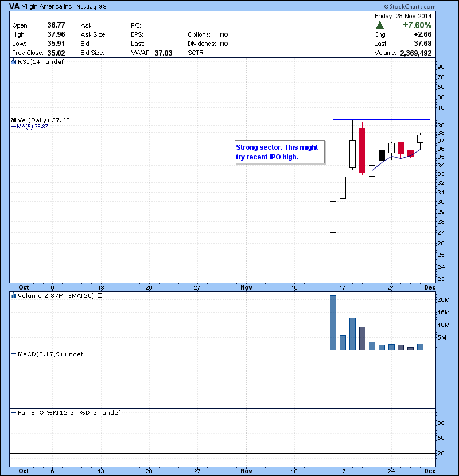Click the Prev Close value 35.02

(56, 53)
